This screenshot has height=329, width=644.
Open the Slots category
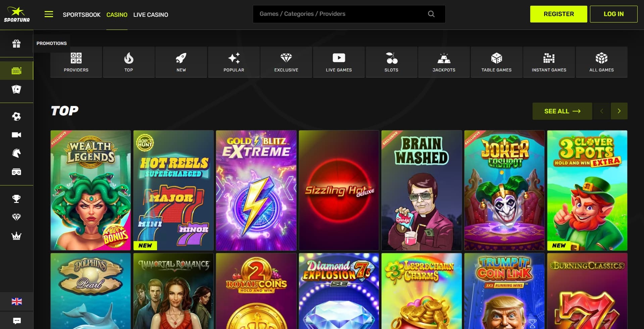click(x=391, y=62)
